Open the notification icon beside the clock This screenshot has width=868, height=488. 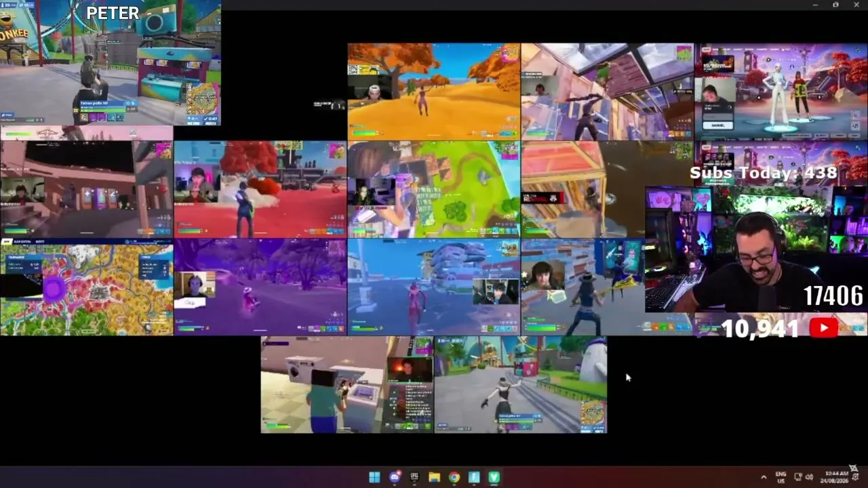pos(855,477)
